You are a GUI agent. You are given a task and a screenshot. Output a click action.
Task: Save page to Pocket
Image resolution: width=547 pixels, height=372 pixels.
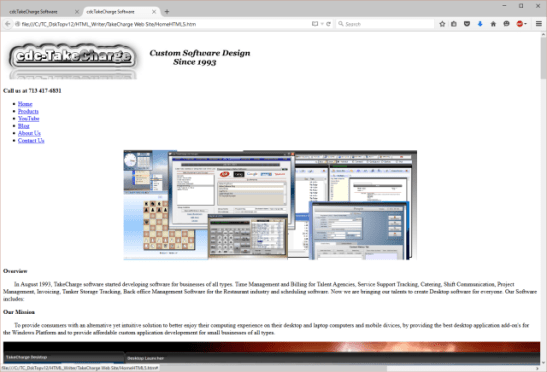(467, 24)
